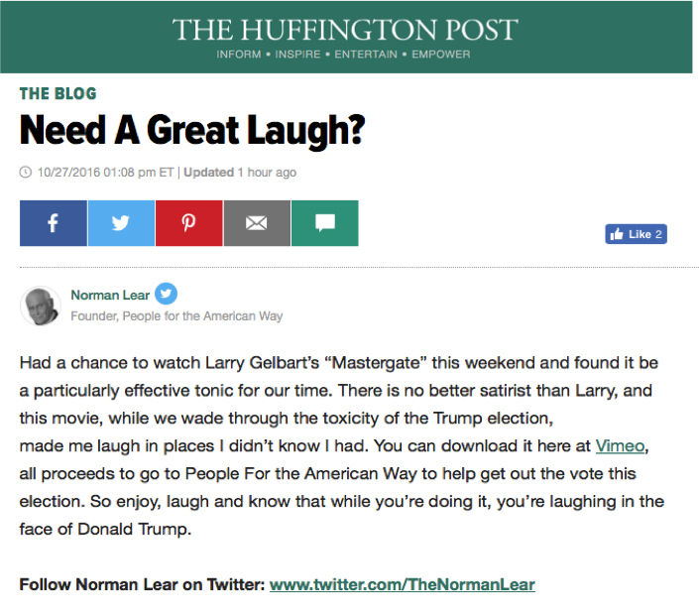
Task: Visit www.twitter.com/TheNormanLear link
Action: point(403,584)
